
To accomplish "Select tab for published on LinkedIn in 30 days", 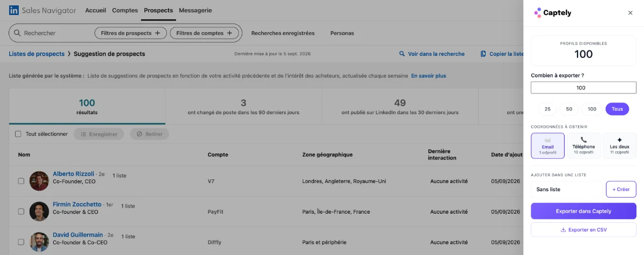I will [400, 106].
